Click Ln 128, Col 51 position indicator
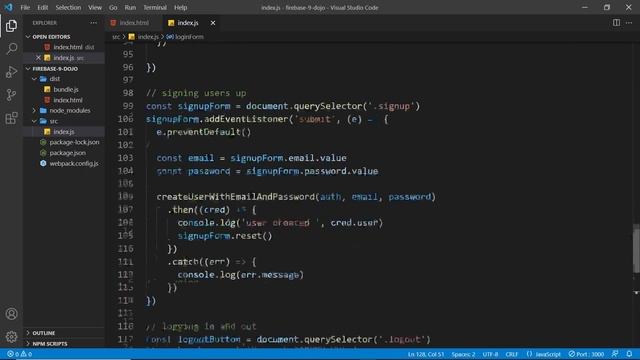 [426, 354]
